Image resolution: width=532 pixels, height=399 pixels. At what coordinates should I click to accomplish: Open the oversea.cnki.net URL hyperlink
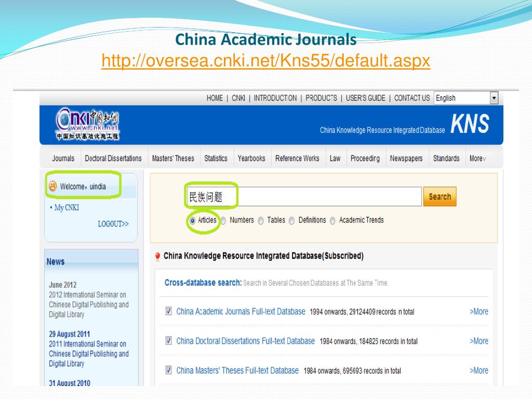tap(265, 61)
